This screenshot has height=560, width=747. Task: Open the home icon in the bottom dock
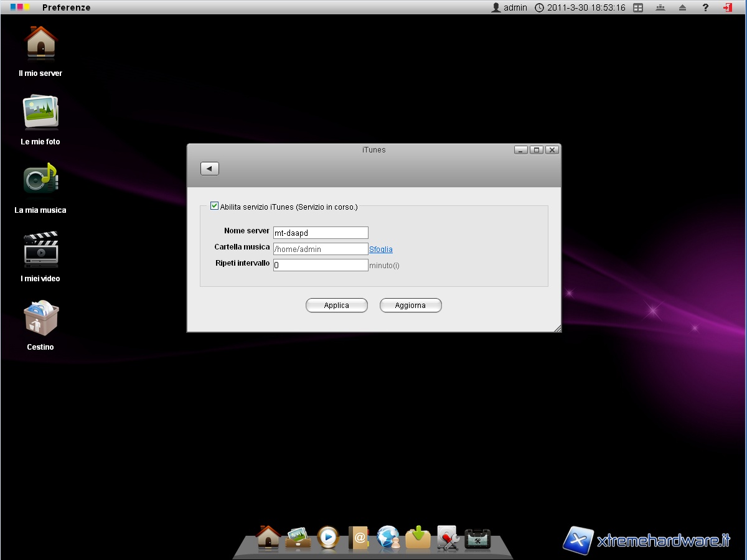click(x=268, y=537)
